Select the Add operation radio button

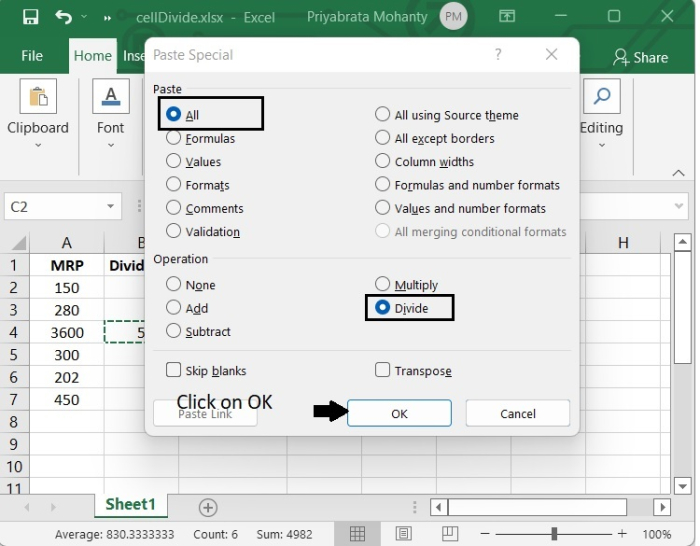click(x=173, y=307)
